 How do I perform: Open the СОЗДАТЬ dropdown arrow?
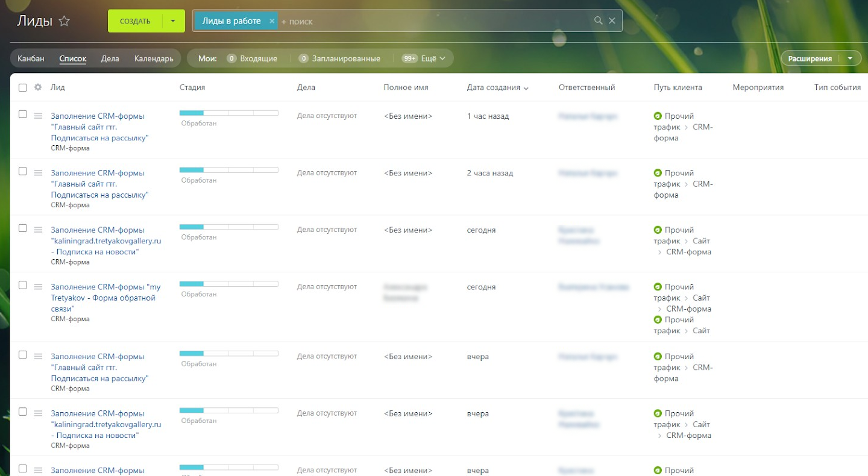174,21
